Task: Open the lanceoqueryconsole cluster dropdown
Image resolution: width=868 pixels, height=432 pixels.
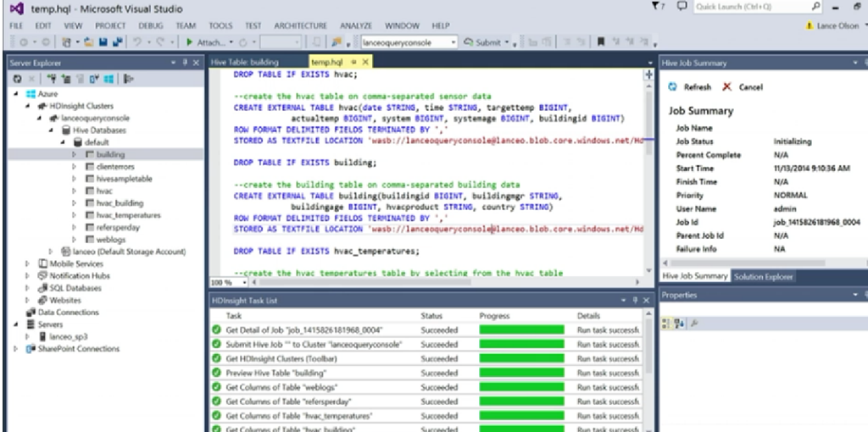Action: [x=454, y=42]
